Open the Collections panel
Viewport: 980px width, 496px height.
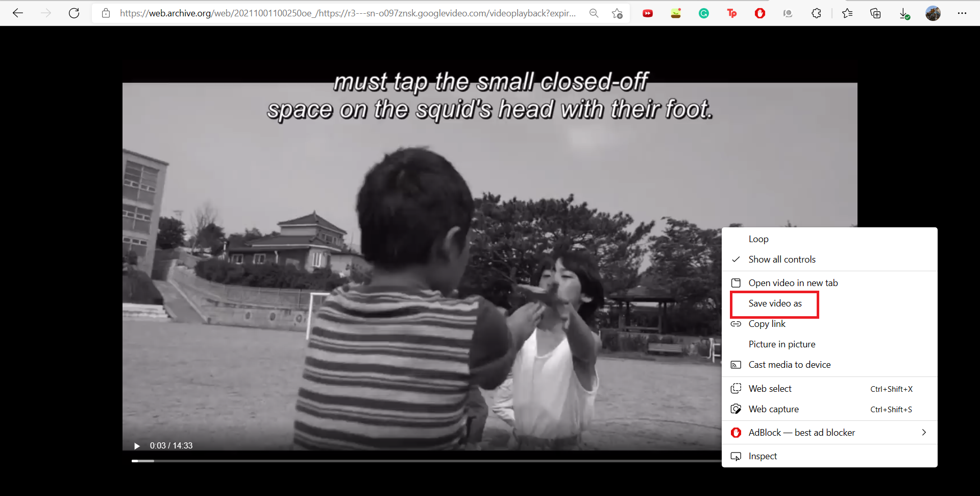[x=875, y=13]
